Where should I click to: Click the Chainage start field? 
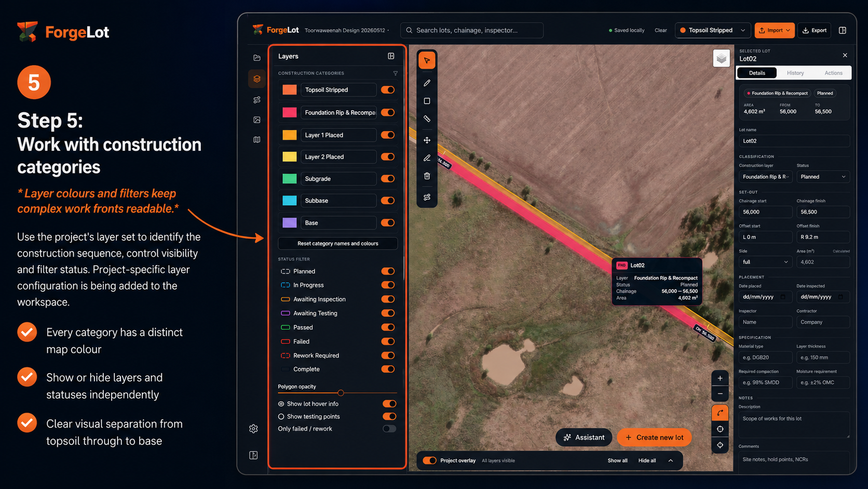[766, 212]
